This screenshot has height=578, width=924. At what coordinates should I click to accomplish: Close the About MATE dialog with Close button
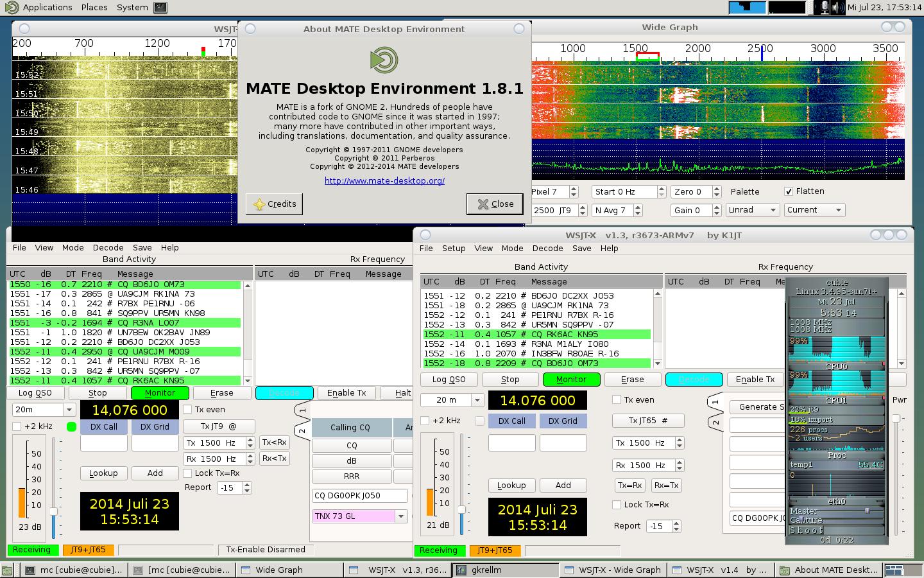coord(495,204)
